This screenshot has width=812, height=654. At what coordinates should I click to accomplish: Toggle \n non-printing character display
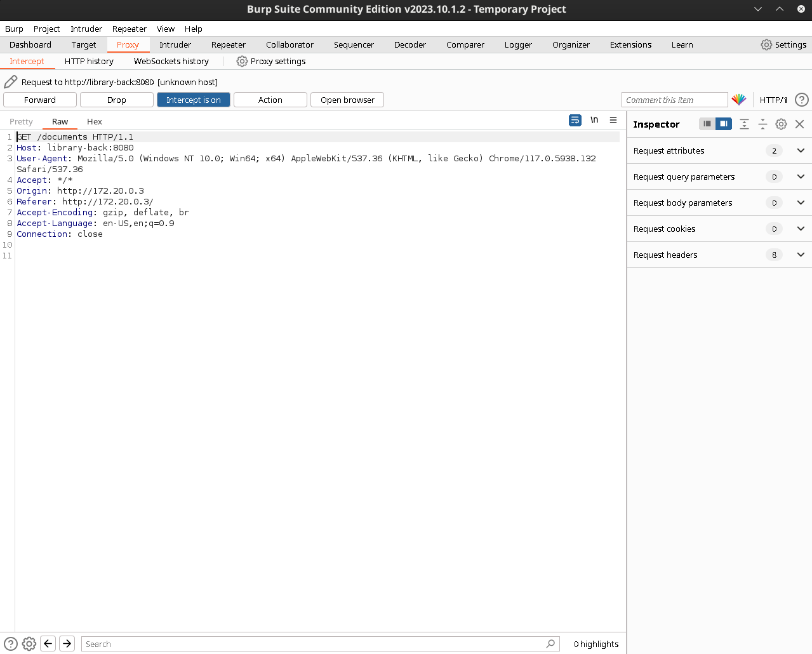(594, 120)
